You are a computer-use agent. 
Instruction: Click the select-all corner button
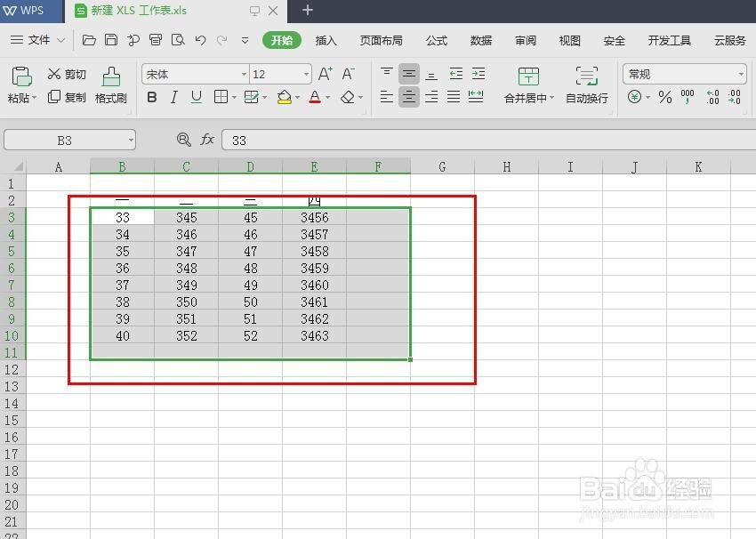tap(13, 167)
